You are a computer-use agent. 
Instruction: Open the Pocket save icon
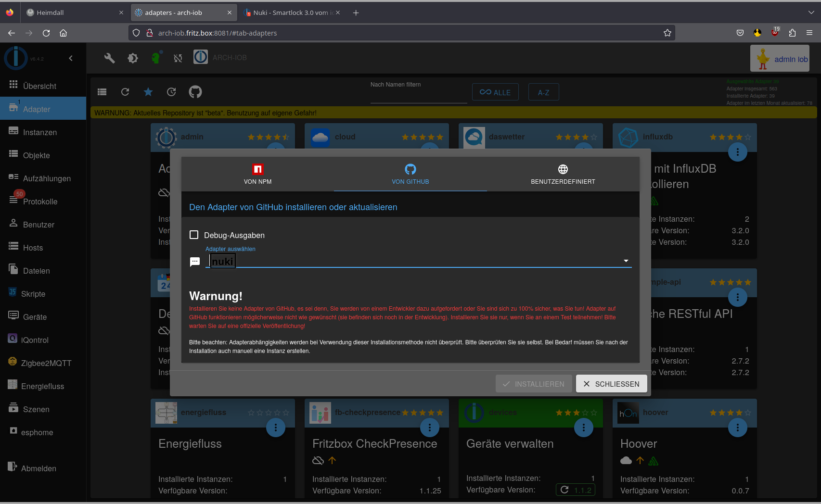tap(740, 33)
